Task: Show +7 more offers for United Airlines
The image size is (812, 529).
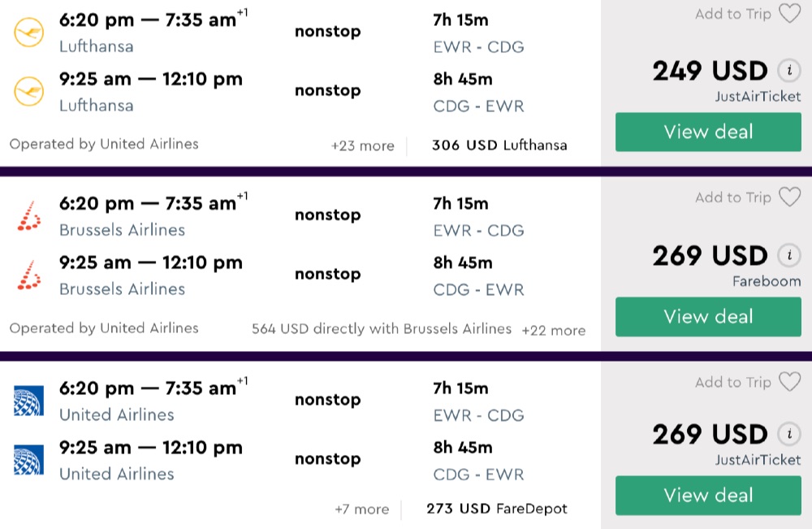Action: tap(361, 509)
